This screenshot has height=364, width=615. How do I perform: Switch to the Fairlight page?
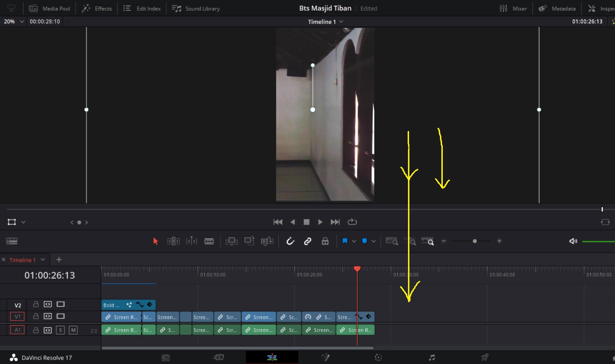[x=432, y=358]
